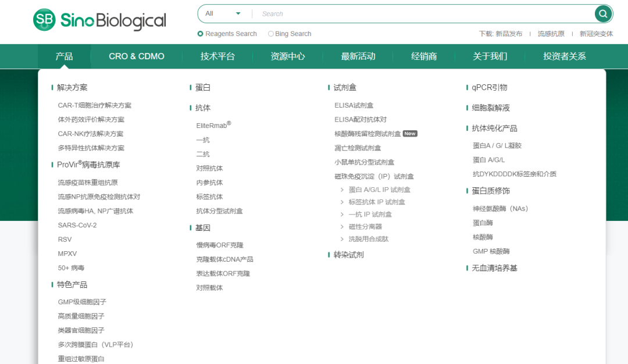Click the Sino Biological logo

pyautogui.click(x=99, y=20)
